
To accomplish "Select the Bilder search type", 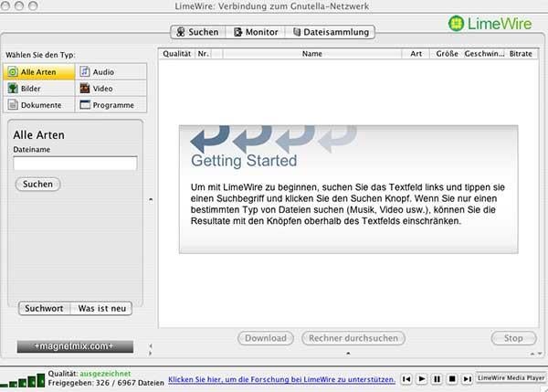I will [x=39, y=89].
